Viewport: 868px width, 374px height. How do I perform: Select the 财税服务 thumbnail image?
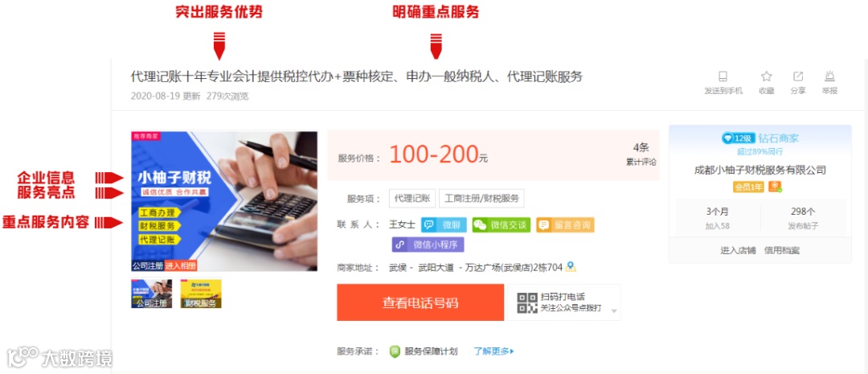(x=200, y=293)
